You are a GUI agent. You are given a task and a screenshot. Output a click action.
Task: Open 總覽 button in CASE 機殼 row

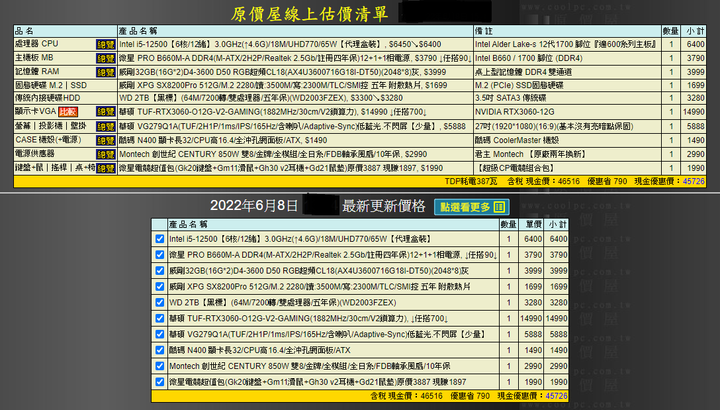106,140
